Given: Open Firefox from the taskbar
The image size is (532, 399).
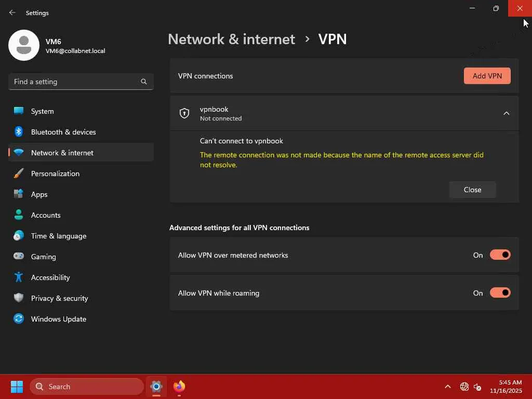Looking at the screenshot, I should tap(179, 387).
